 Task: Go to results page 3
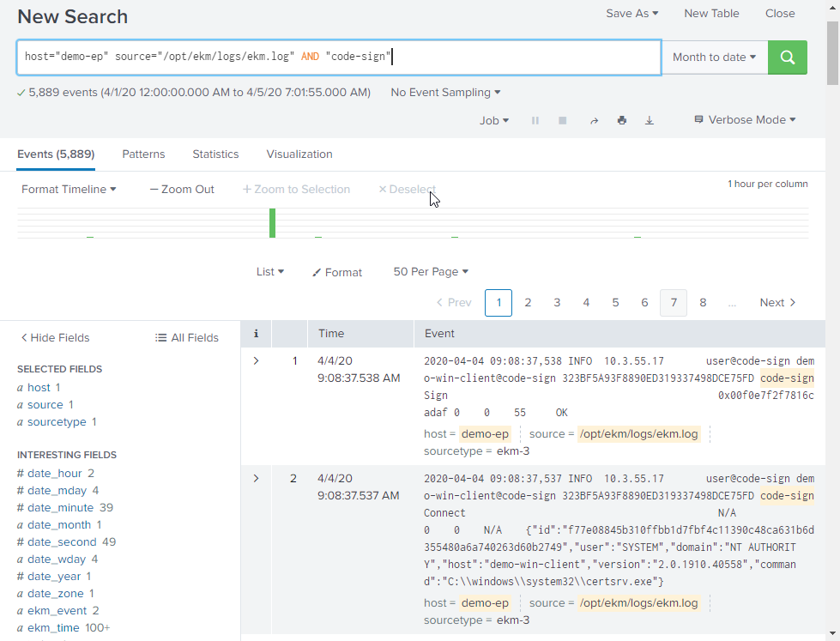coord(557,302)
